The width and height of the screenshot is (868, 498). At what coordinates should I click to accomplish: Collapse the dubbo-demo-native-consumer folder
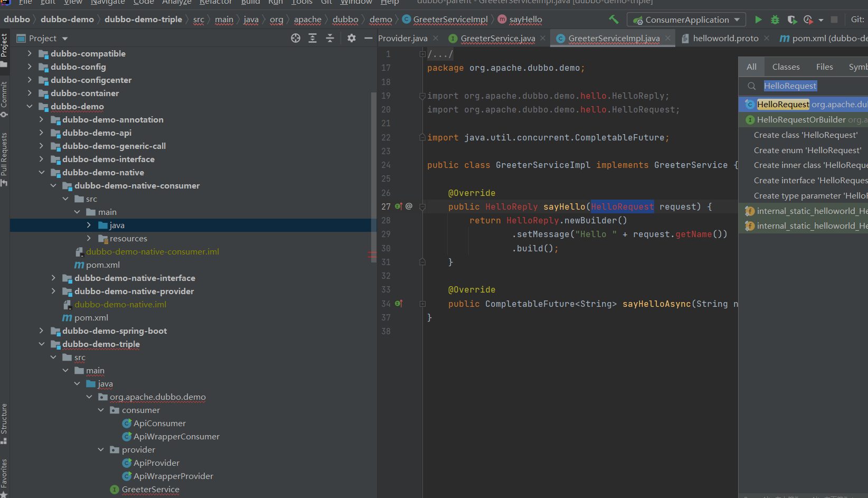pos(53,185)
